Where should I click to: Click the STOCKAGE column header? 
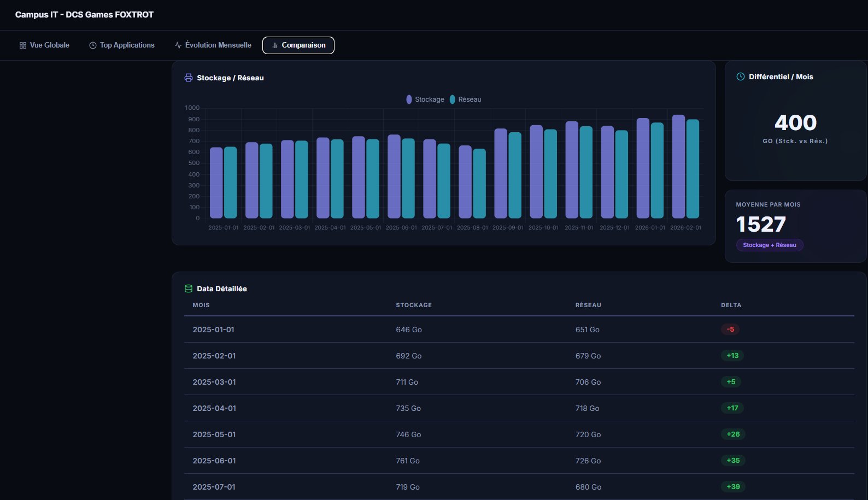(414, 305)
